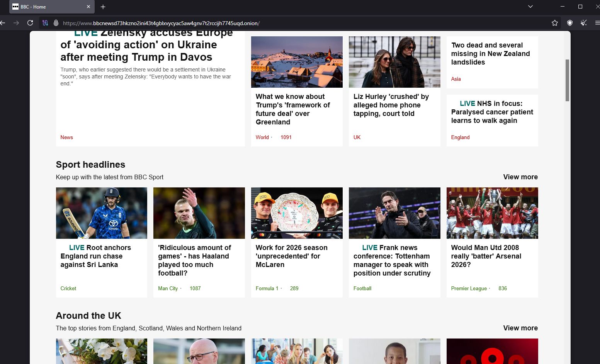Open the Liz Hurley phone tapping story
This screenshot has height=364, width=600.
(391, 105)
